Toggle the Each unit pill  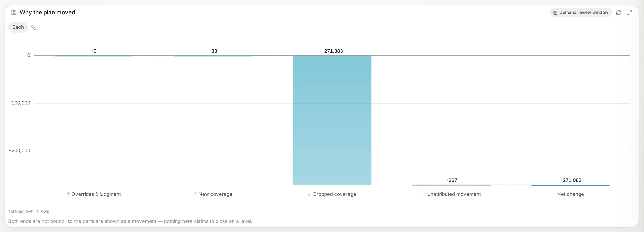(x=18, y=27)
